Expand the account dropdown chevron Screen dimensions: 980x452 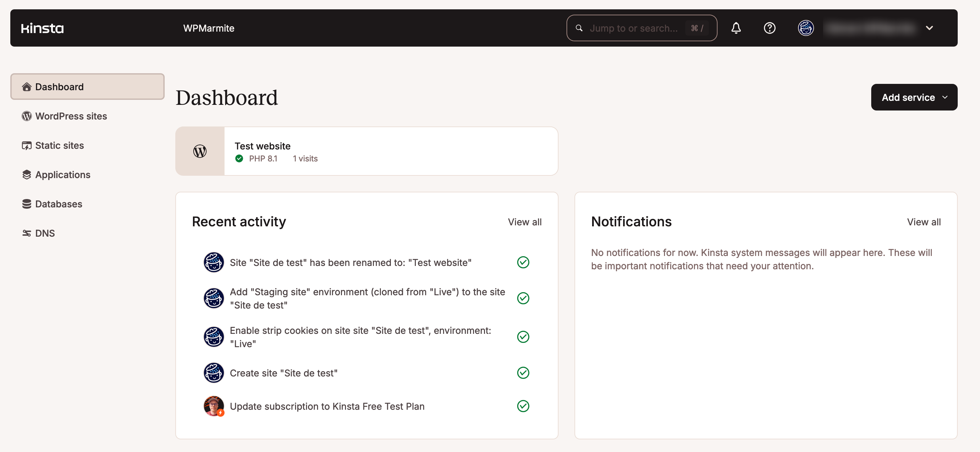pos(929,28)
